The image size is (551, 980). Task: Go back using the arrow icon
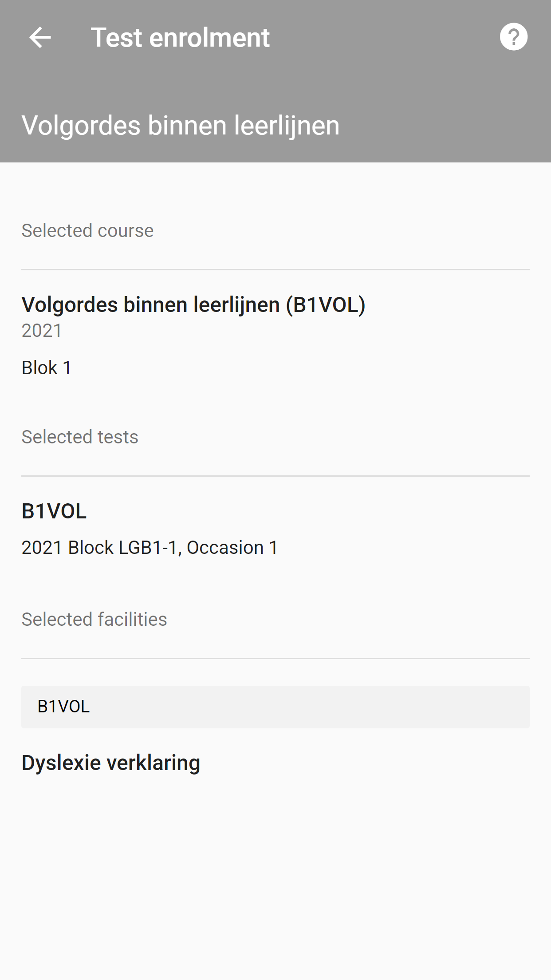(40, 37)
